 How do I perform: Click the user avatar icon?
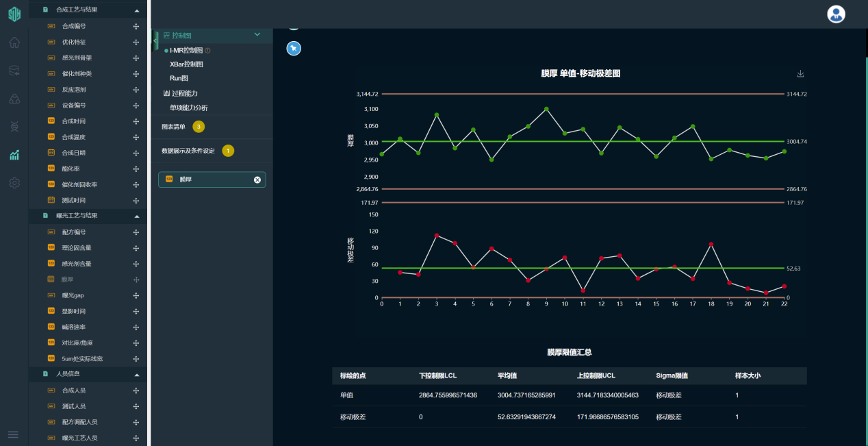tap(836, 14)
